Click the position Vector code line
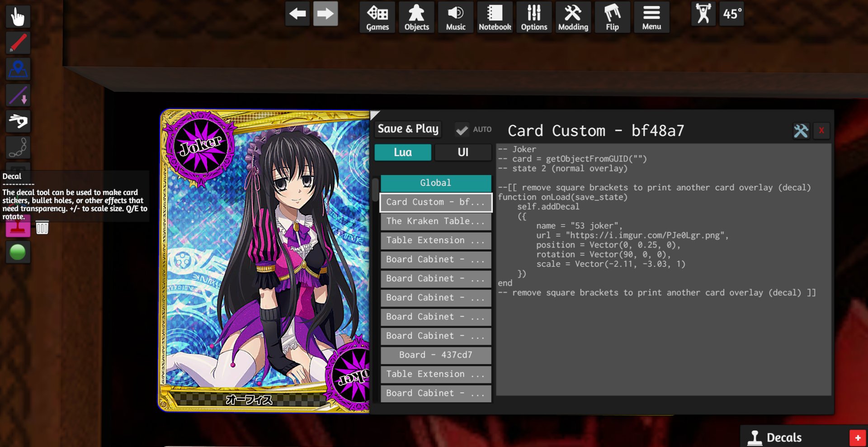Screen dimensions: 868x447 (608, 245)
